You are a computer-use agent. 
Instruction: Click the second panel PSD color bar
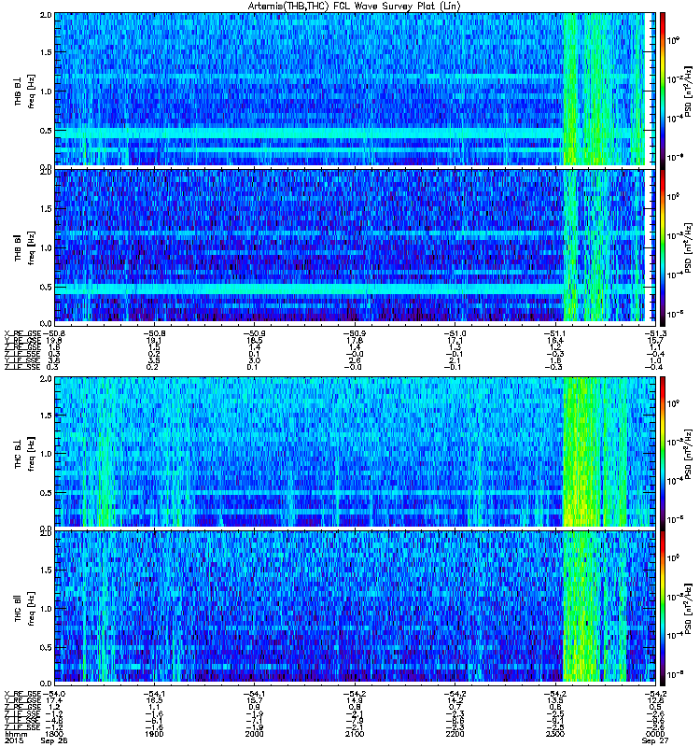tap(663, 246)
